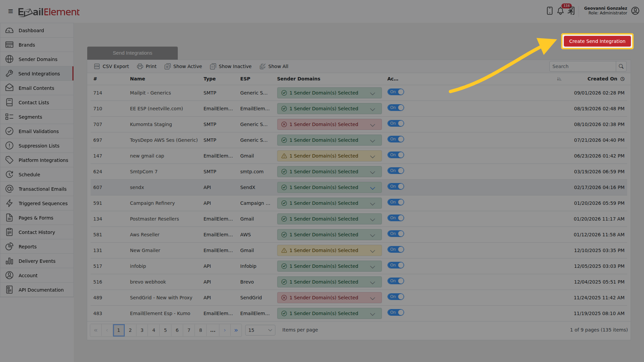Screen dimensions: 644x362
Task: Switch off ToysDepo AWS Ses integration
Action: (x=396, y=139)
